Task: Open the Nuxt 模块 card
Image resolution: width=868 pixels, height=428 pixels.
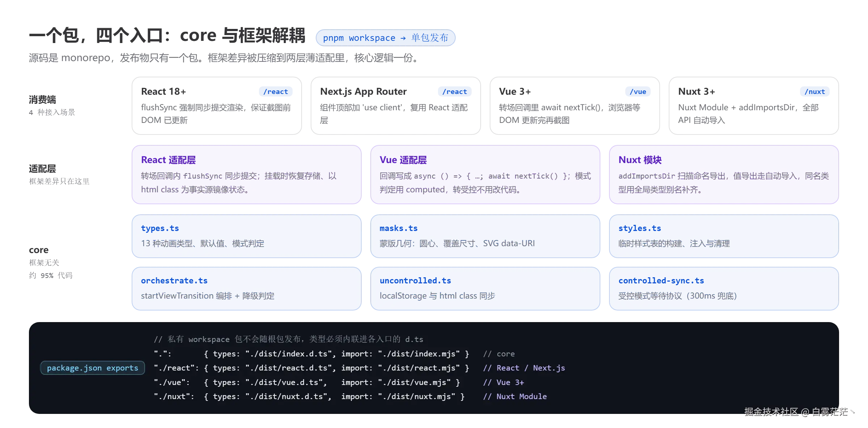Action: click(724, 175)
